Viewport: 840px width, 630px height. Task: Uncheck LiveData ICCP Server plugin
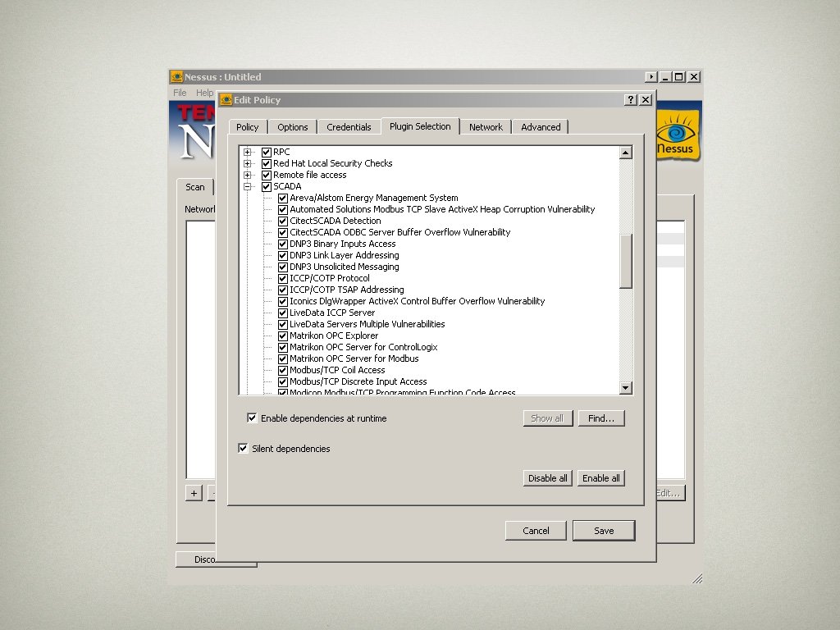point(283,313)
